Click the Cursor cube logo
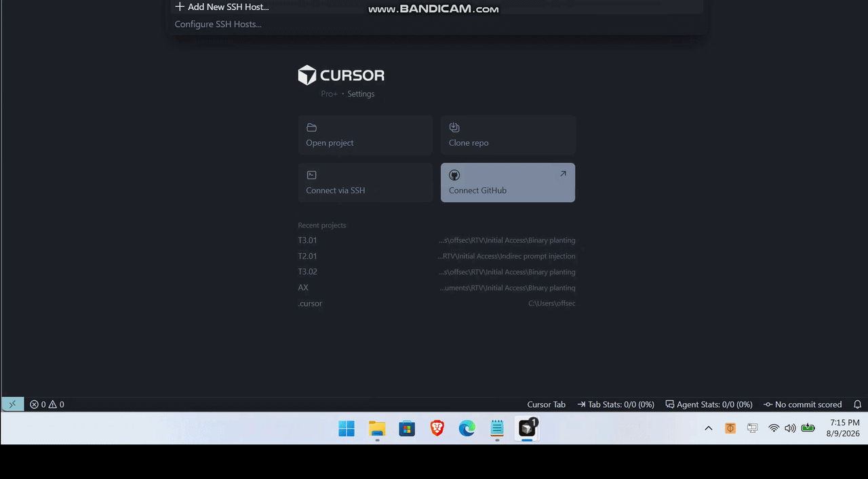This screenshot has height=479, width=868. pyautogui.click(x=307, y=75)
